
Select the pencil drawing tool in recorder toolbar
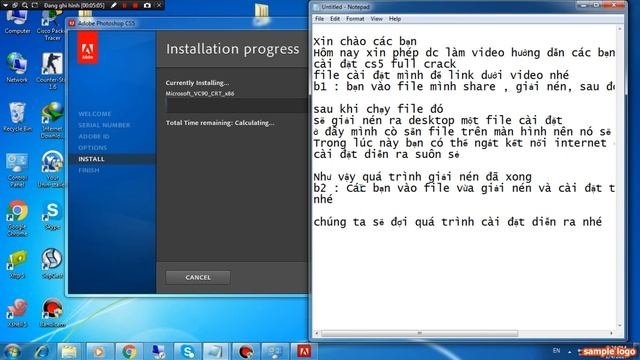point(114,5)
